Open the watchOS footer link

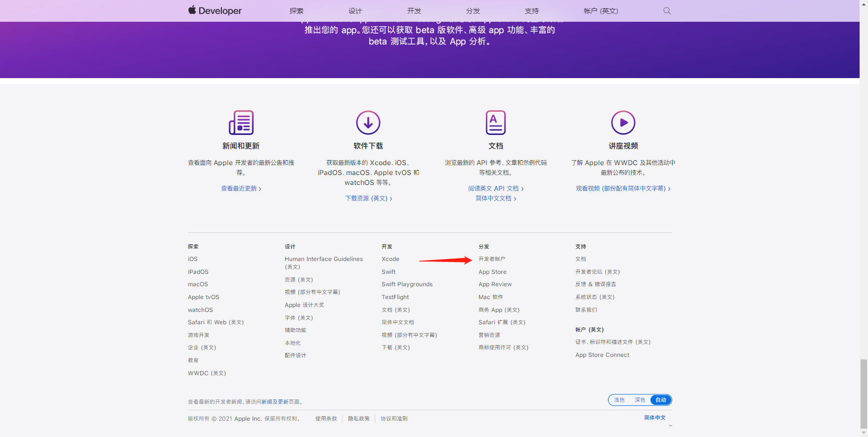(200, 310)
